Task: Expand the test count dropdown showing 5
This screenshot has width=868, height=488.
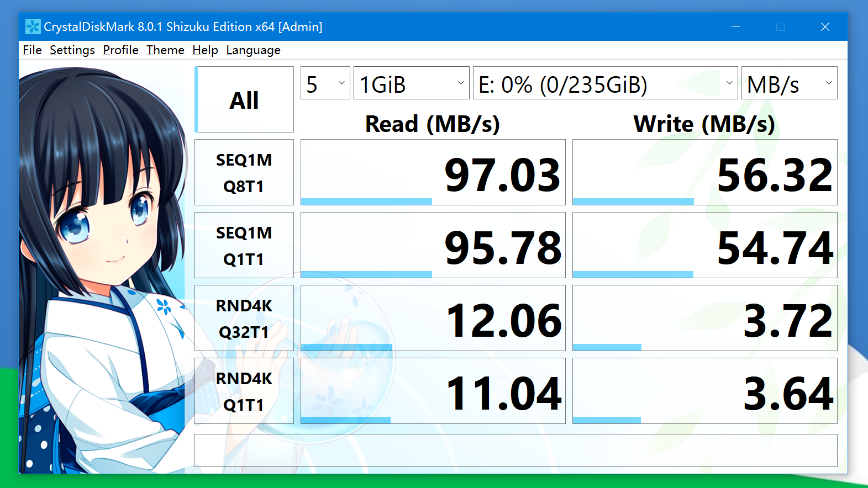Action: 325,83
